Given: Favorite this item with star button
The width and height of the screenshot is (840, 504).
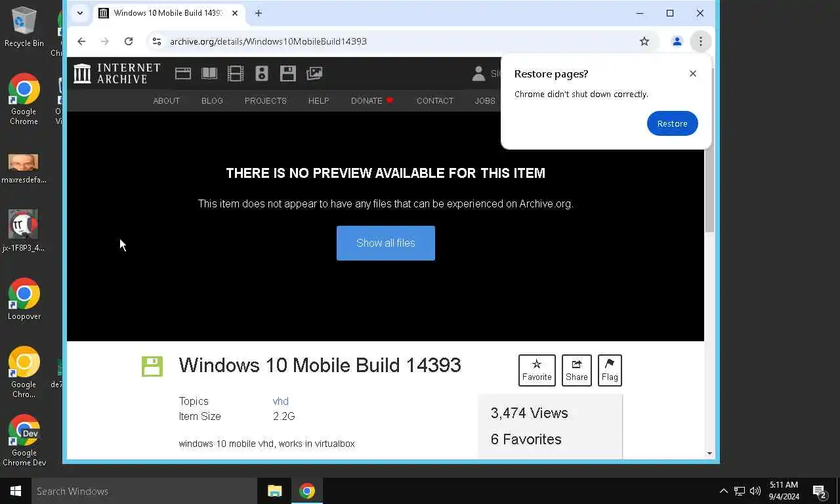Looking at the screenshot, I should (537, 370).
